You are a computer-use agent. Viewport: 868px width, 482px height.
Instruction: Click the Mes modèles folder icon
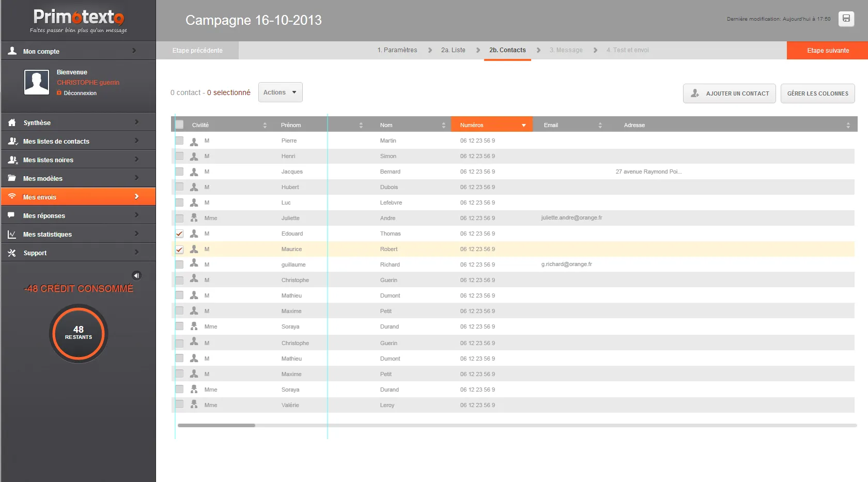(x=12, y=178)
